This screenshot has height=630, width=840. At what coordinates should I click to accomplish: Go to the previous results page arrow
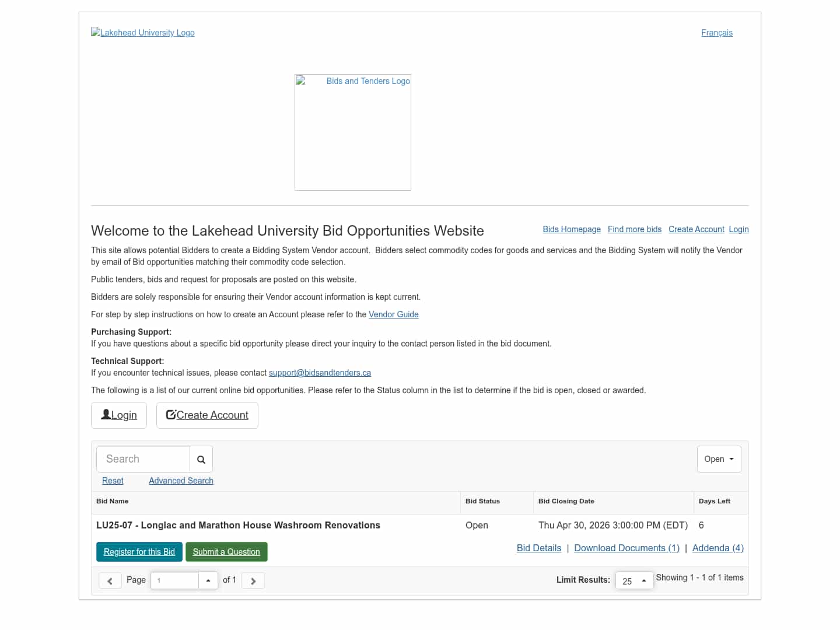click(110, 580)
